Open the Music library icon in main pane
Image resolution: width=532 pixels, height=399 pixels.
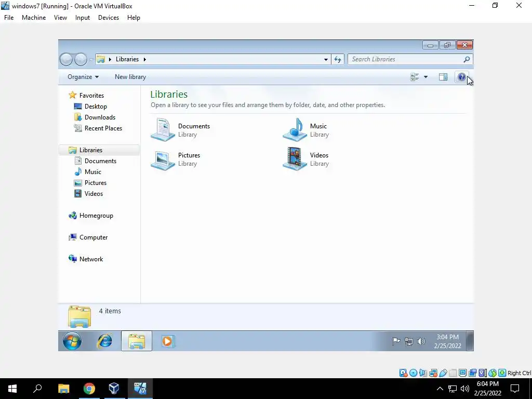[295, 130]
